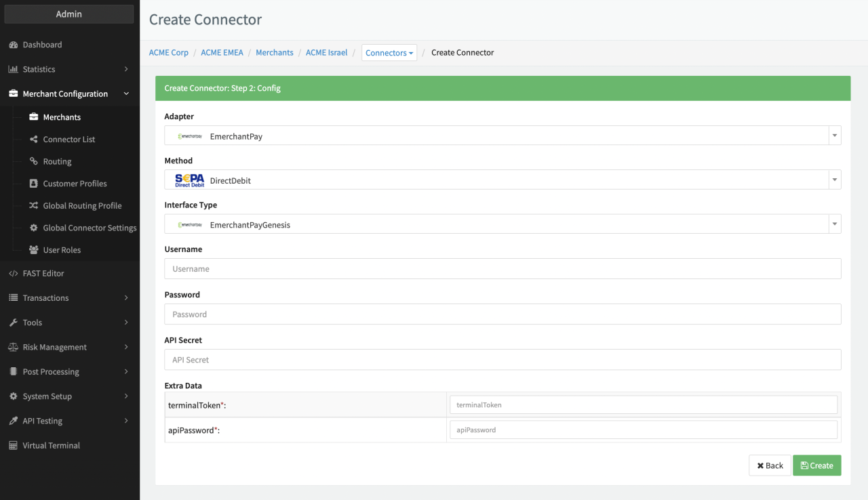The width and height of the screenshot is (868, 500).
Task: Open the Connectors breadcrumb dropdown
Action: click(x=389, y=53)
